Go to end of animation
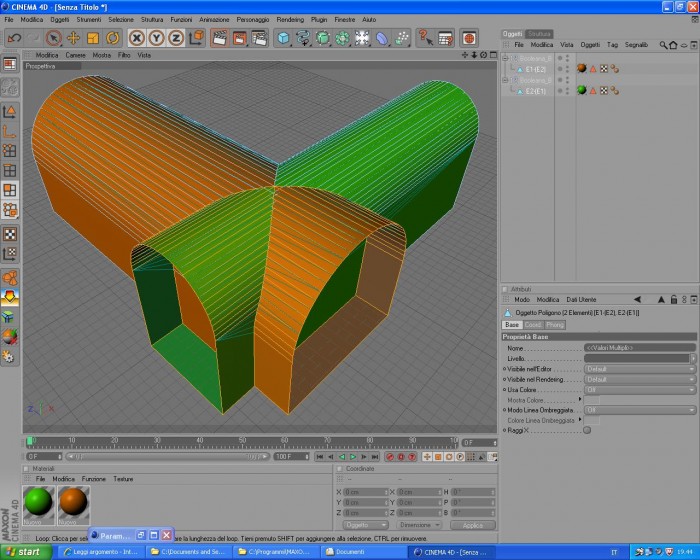 pos(375,456)
